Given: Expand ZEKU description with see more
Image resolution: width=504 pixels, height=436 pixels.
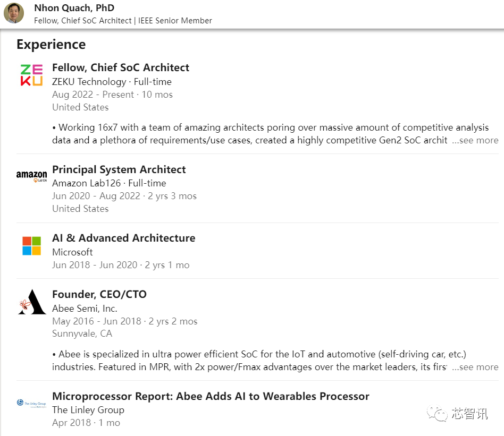Looking at the screenshot, I should (x=475, y=140).
